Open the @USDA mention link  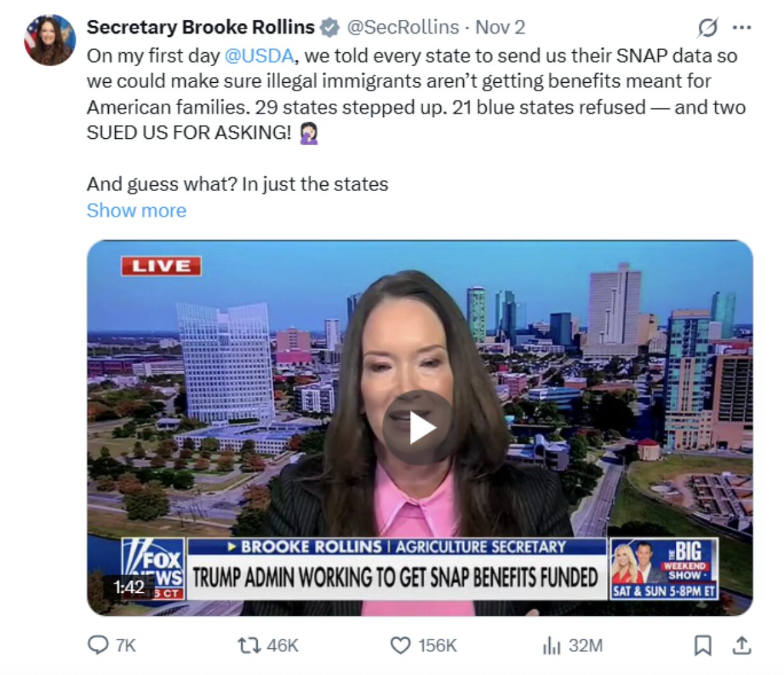pyautogui.click(x=259, y=55)
